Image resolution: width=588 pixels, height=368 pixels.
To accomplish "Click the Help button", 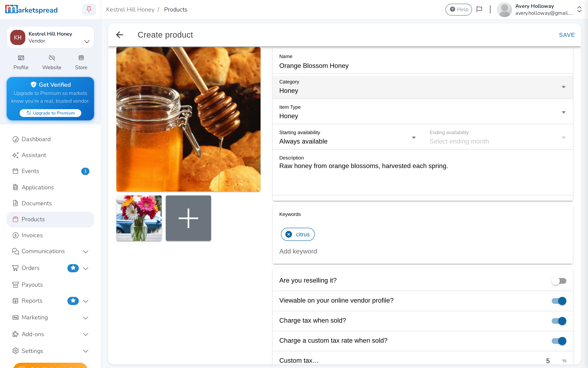I will pyautogui.click(x=459, y=9).
